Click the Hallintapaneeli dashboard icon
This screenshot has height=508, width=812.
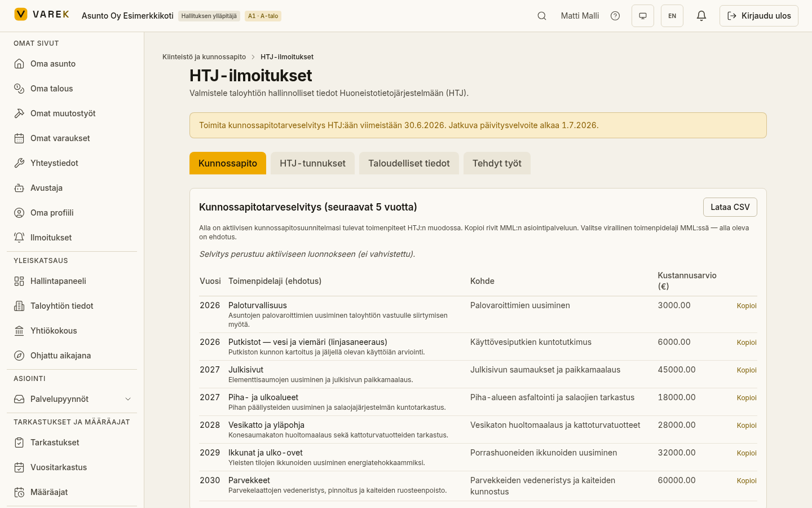(x=19, y=281)
